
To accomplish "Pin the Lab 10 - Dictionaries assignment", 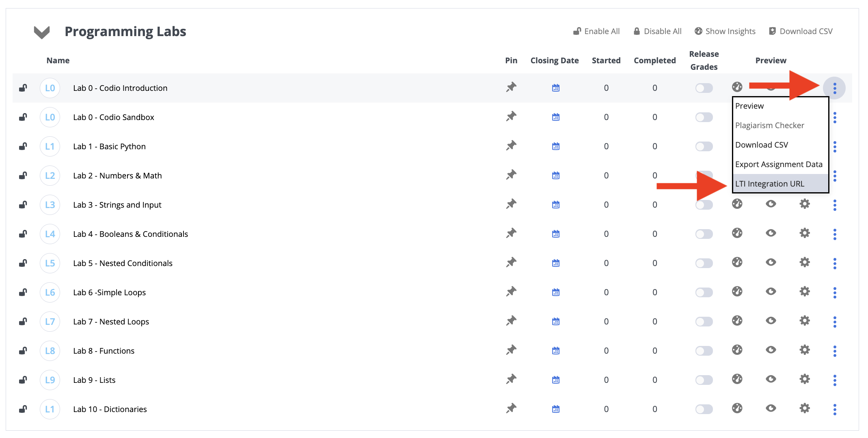I will [x=511, y=408].
